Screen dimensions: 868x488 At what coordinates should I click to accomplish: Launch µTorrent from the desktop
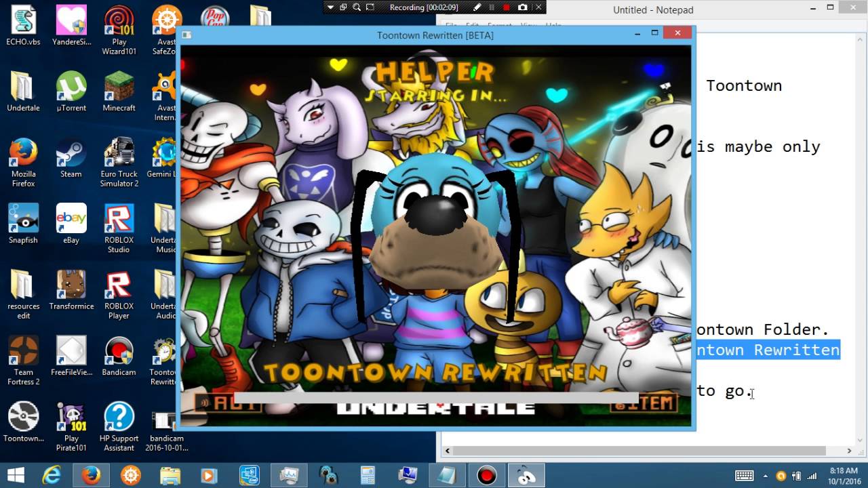[x=71, y=91]
